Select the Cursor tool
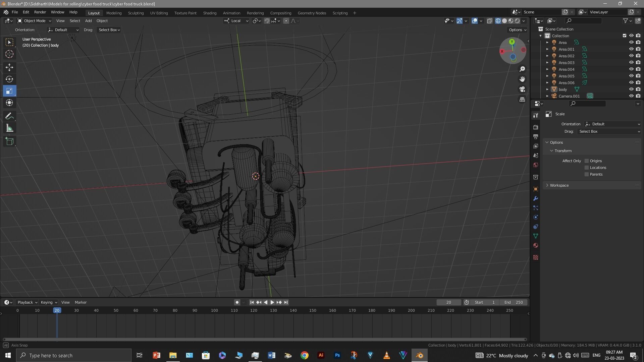This screenshot has height=362, width=644. click(x=9, y=54)
